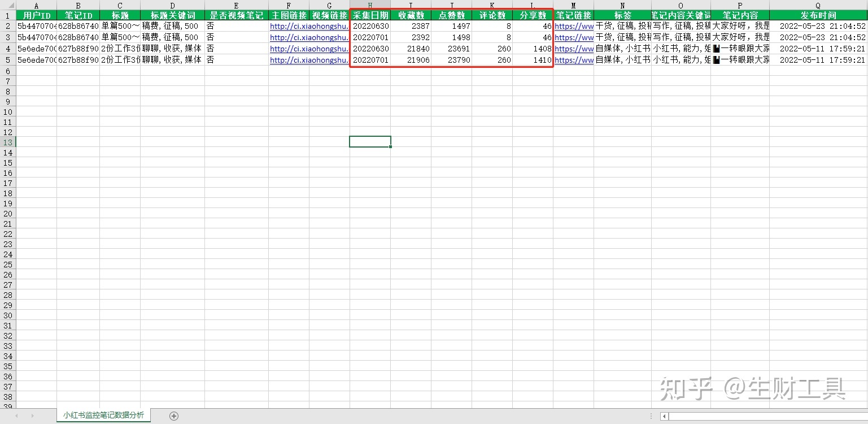Select column Q header
This screenshot has height=424, width=868.
click(x=818, y=5)
